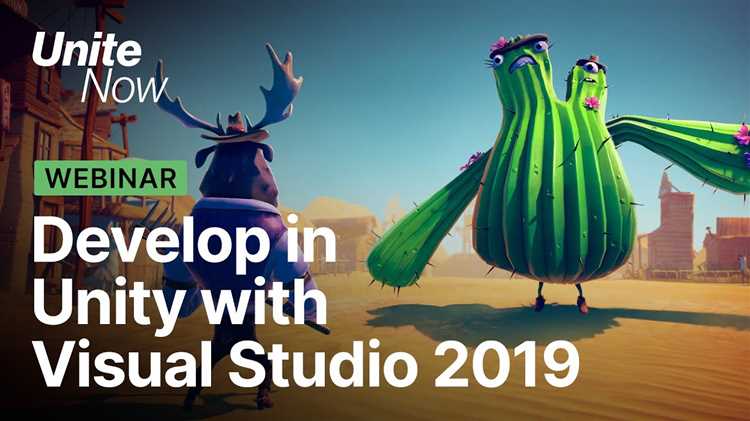Click the title line "Visual Studio 2019"

coord(306,363)
